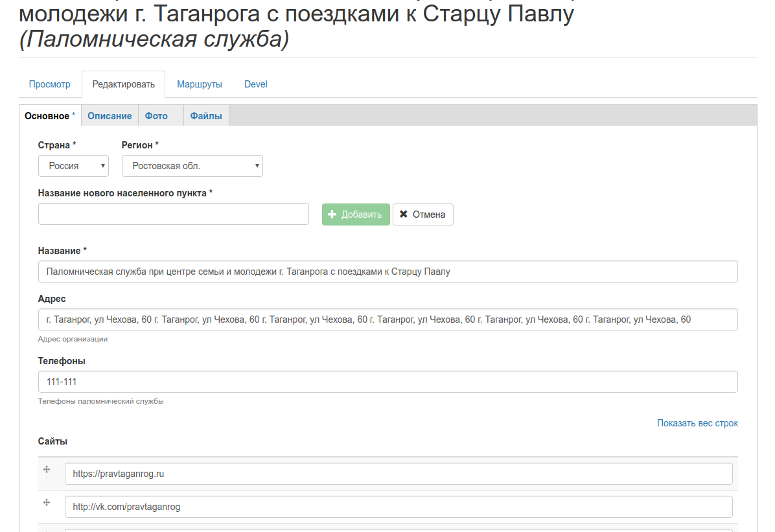Click the https://pravtaganrog.ru site field
Viewport: 775px width, 532px height.
[x=399, y=474]
